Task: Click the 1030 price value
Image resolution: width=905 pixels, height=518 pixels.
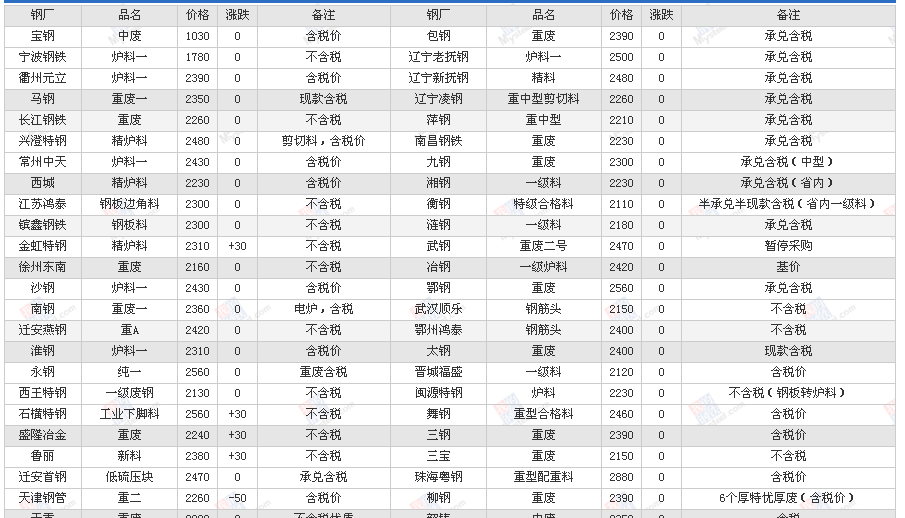Action: click(198, 36)
